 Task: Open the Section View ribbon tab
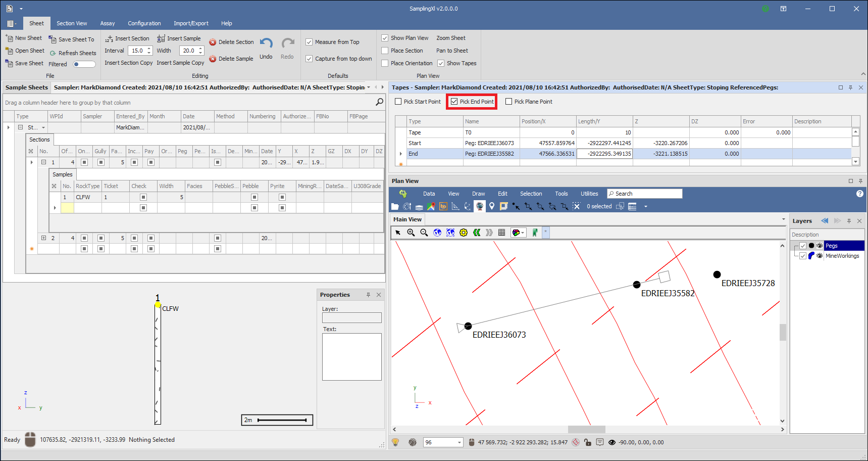point(72,23)
